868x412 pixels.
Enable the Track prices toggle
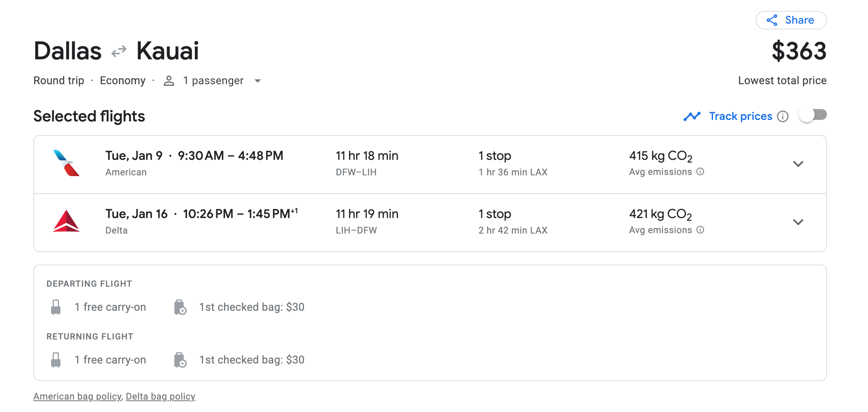pyautogui.click(x=813, y=115)
